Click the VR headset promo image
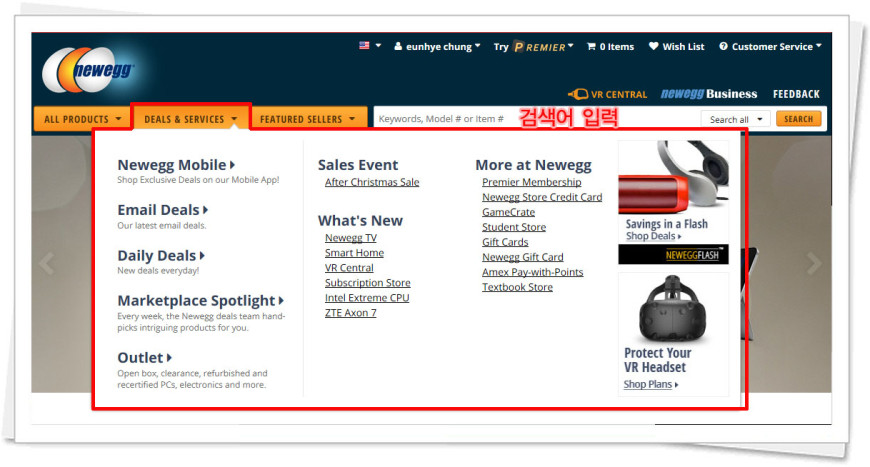Viewport: 870px width, 467px height. [672, 309]
